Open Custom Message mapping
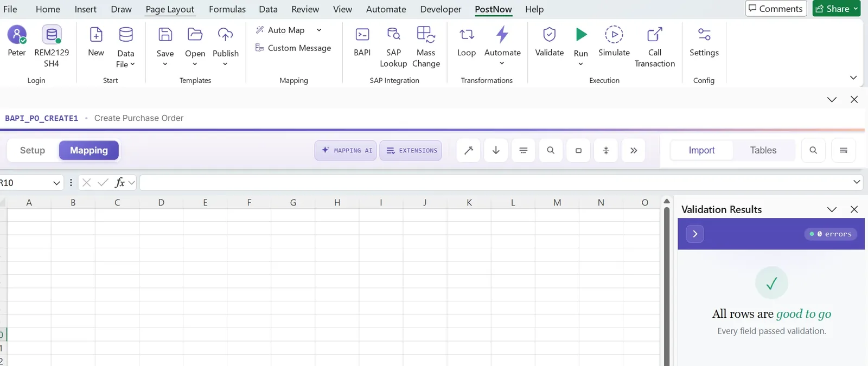This screenshot has height=366, width=868. coord(293,48)
